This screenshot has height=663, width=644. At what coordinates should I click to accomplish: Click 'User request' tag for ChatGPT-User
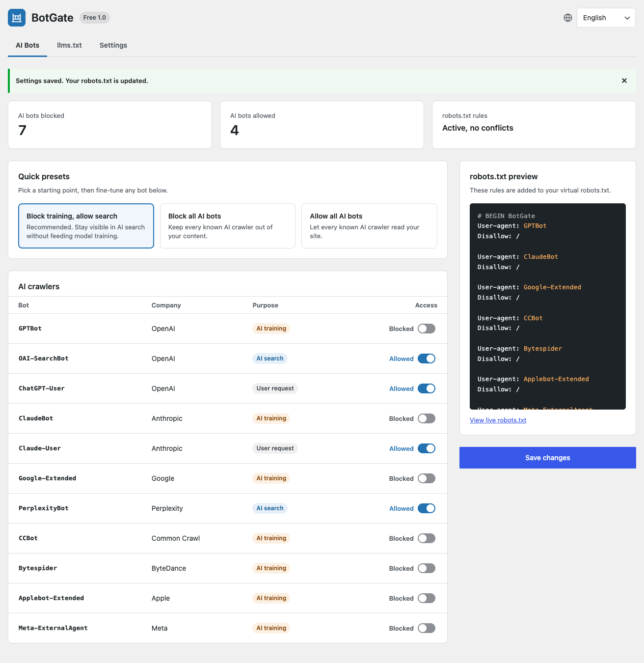pyautogui.click(x=275, y=388)
